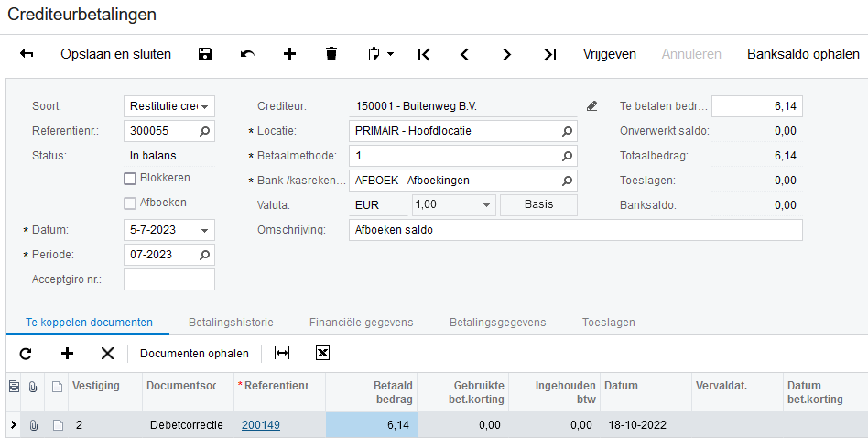Viewport: 868px width, 438px height.
Task: Click Documenten ophalen in the grid toolbar
Action: [x=194, y=354]
